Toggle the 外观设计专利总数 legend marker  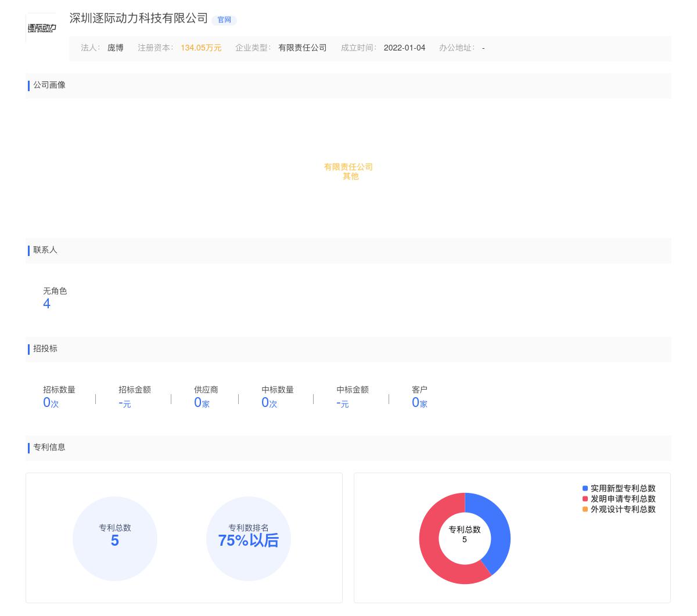585,509
